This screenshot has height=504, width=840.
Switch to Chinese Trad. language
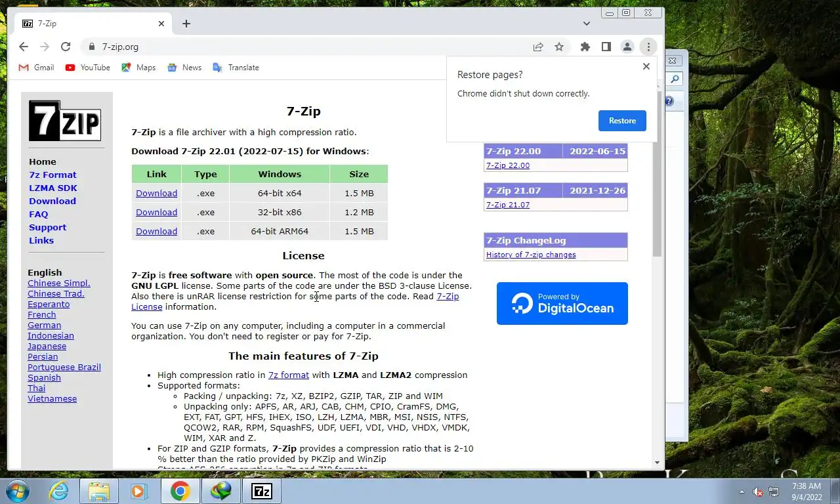pos(56,293)
